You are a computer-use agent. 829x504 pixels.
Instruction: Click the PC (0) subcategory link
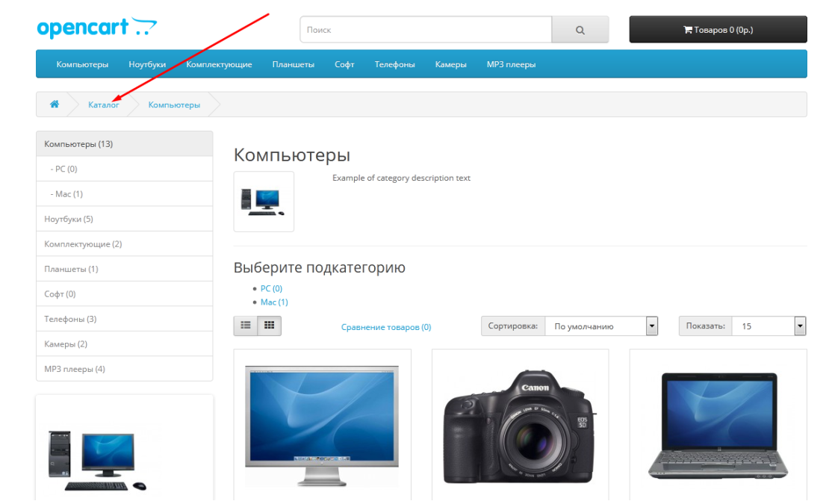(x=271, y=288)
